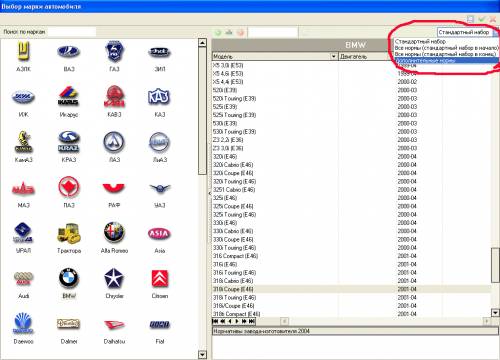Select the Трактора category icon
The height and width of the screenshot is (360, 500).
tap(69, 232)
